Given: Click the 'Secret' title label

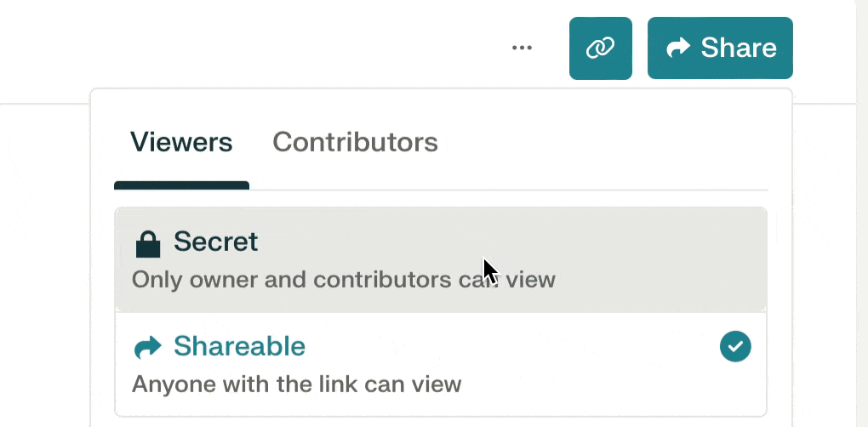Looking at the screenshot, I should point(216,242).
